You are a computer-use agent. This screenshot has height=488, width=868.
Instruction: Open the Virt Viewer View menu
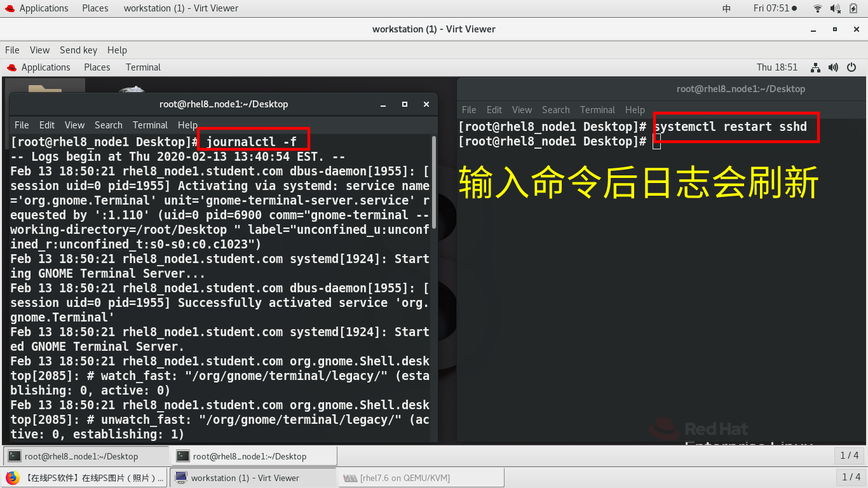pyautogui.click(x=39, y=50)
